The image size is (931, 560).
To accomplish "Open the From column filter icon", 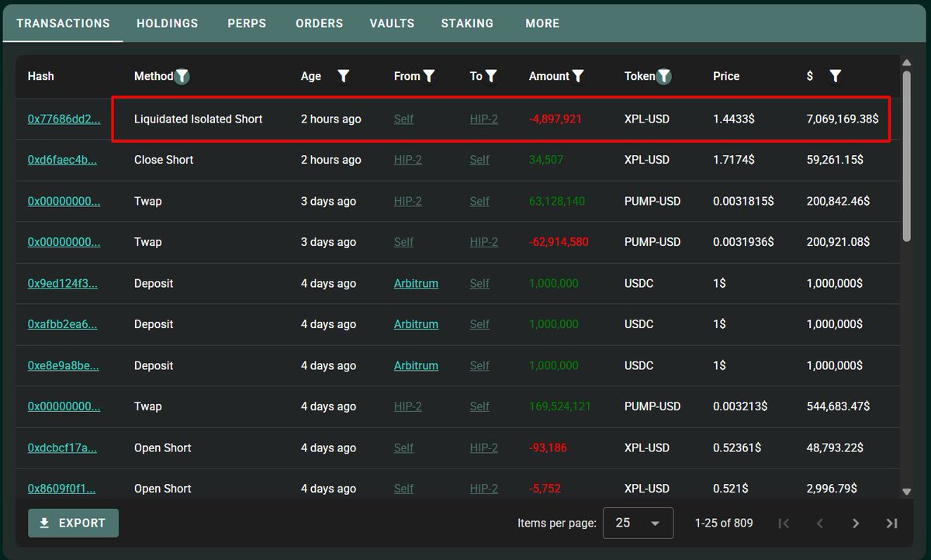I will [429, 76].
